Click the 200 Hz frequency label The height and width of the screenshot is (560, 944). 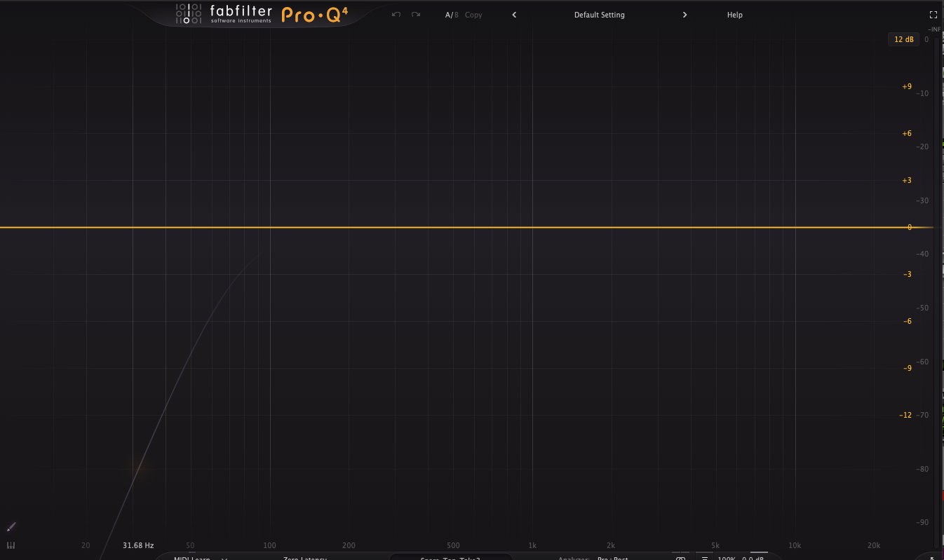pyautogui.click(x=349, y=545)
